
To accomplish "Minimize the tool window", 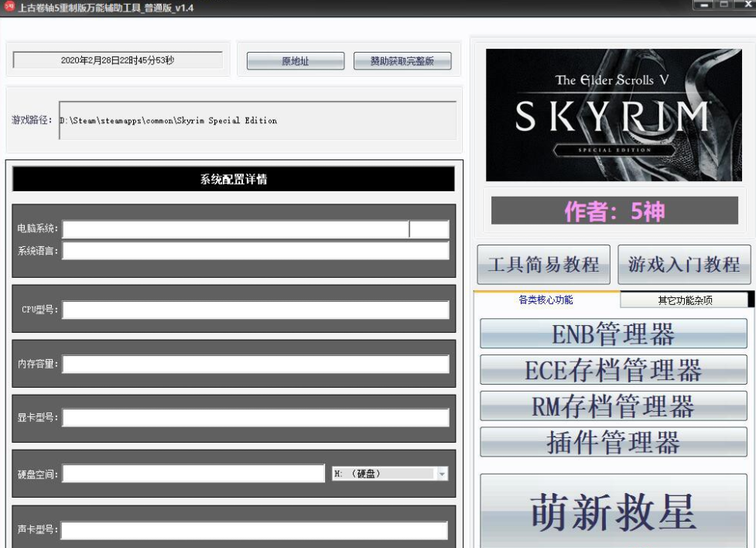I will click(x=704, y=5).
